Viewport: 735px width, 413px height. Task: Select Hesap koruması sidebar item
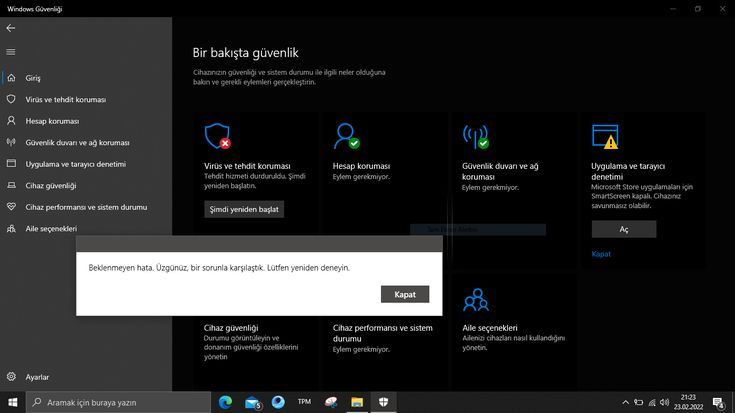click(52, 121)
